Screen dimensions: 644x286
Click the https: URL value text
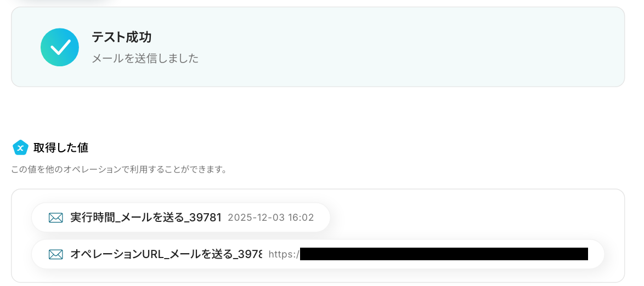[284, 254]
